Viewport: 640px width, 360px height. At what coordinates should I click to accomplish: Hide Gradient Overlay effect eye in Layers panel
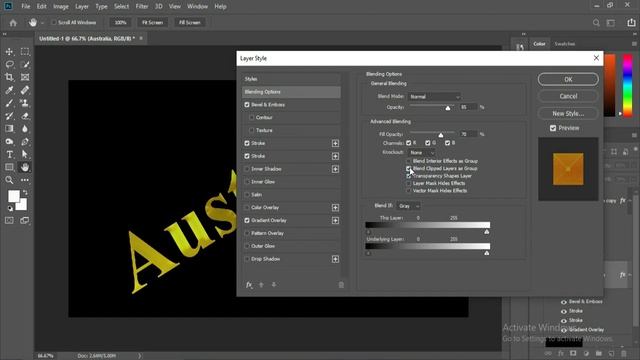click(564, 330)
